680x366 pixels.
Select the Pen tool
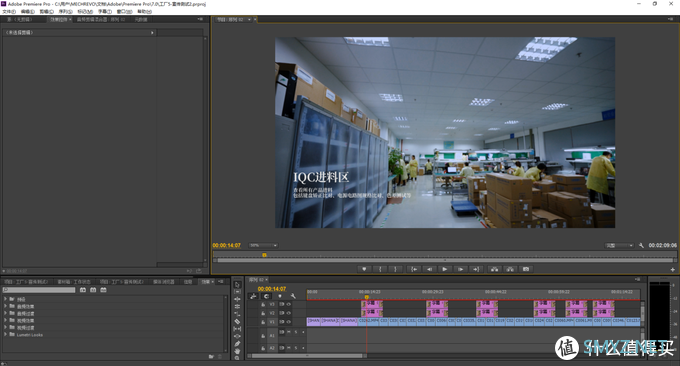tap(237, 343)
